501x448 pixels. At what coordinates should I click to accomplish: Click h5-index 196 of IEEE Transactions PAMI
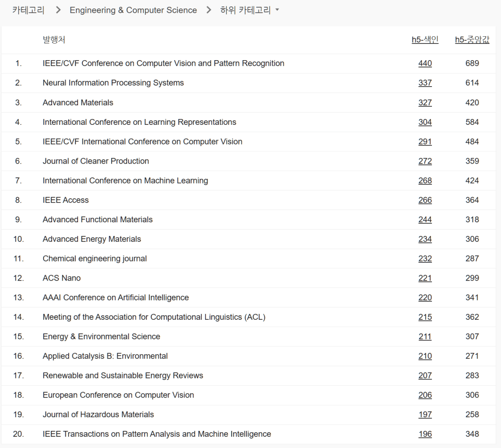point(425,434)
